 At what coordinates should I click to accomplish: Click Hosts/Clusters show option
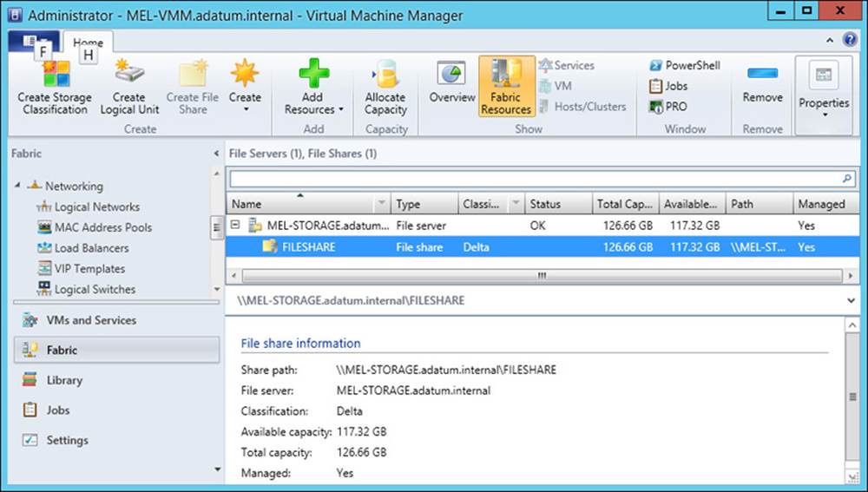click(583, 106)
